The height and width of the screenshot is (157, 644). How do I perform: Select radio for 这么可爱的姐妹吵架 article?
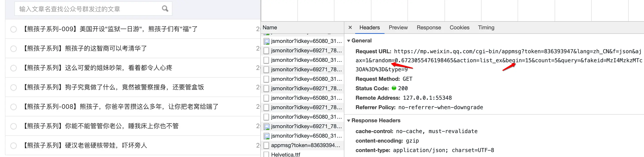pos(14,68)
